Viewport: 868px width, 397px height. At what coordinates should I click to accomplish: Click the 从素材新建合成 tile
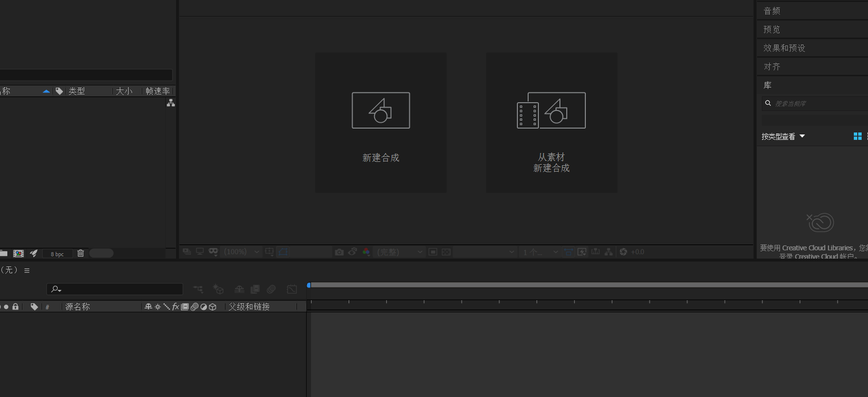[x=551, y=122]
